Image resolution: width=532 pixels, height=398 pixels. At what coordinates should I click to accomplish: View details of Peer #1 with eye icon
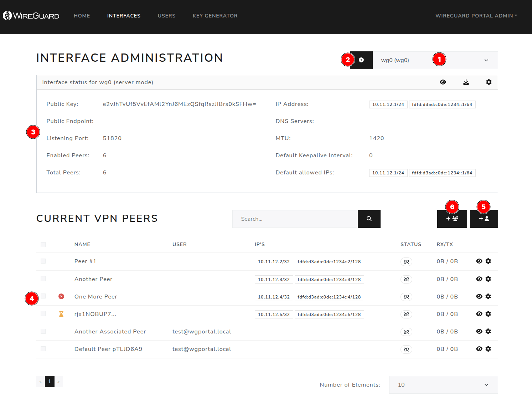[479, 261]
